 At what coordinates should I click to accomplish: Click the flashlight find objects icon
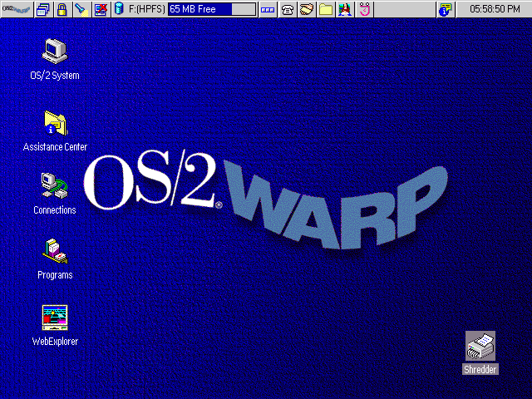click(x=81, y=9)
